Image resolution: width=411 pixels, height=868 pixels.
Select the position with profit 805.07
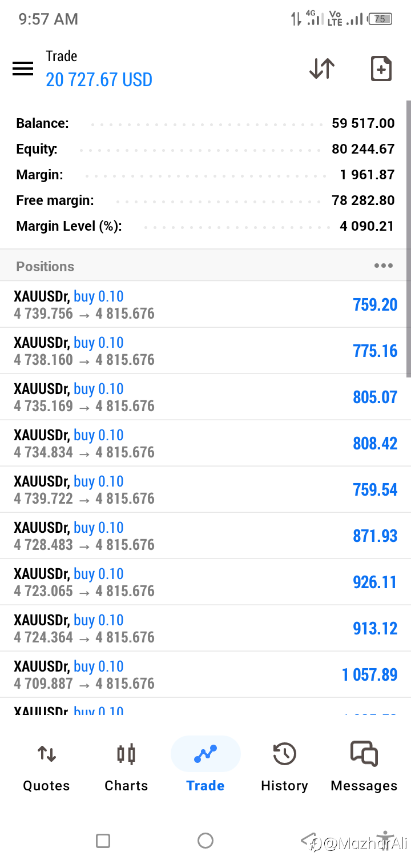205,397
